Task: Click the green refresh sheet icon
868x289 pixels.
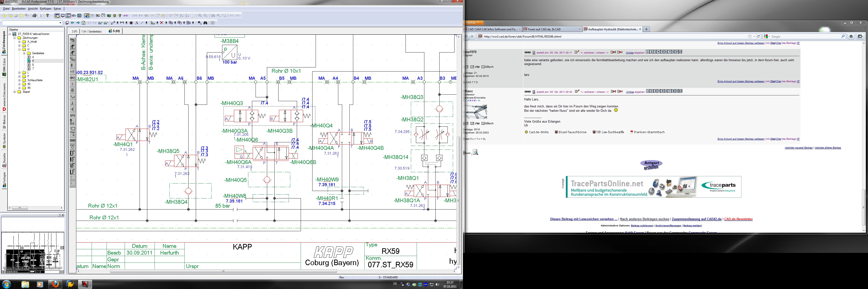Action: [84, 23]
